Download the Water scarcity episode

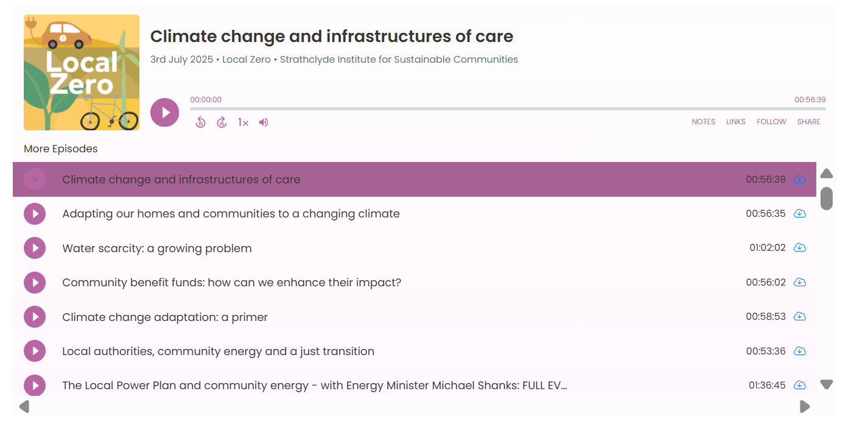[x=800, y=248]
